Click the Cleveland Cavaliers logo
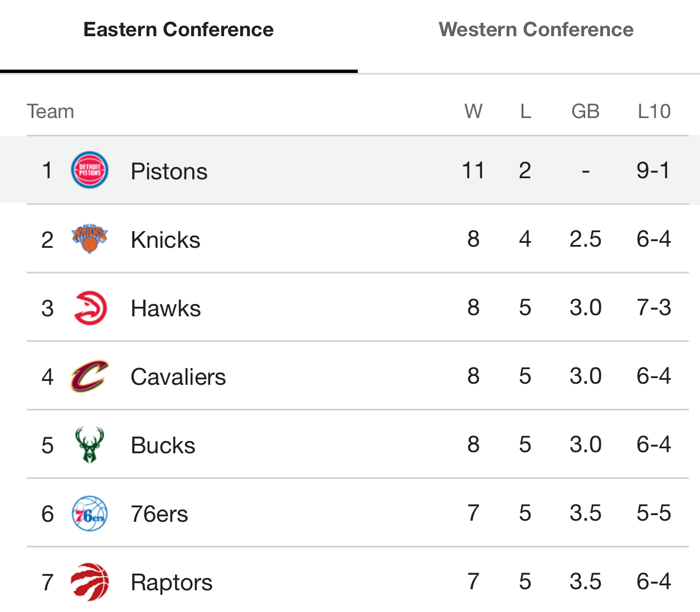The image size is (700, 612). click(90, 376)
